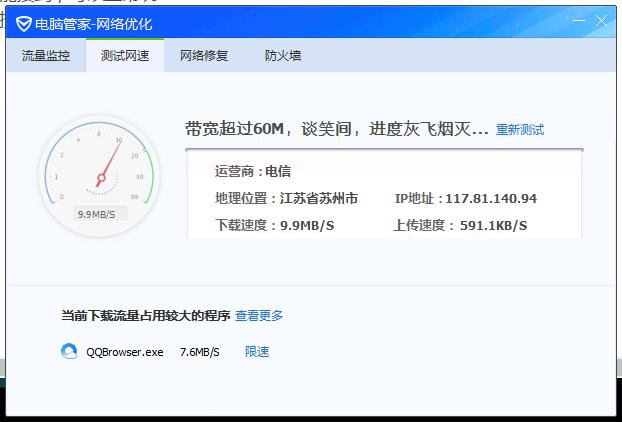Screen dimensions: 622x422
Task: Select the 测试网速 tab
Action: (125, 56)
